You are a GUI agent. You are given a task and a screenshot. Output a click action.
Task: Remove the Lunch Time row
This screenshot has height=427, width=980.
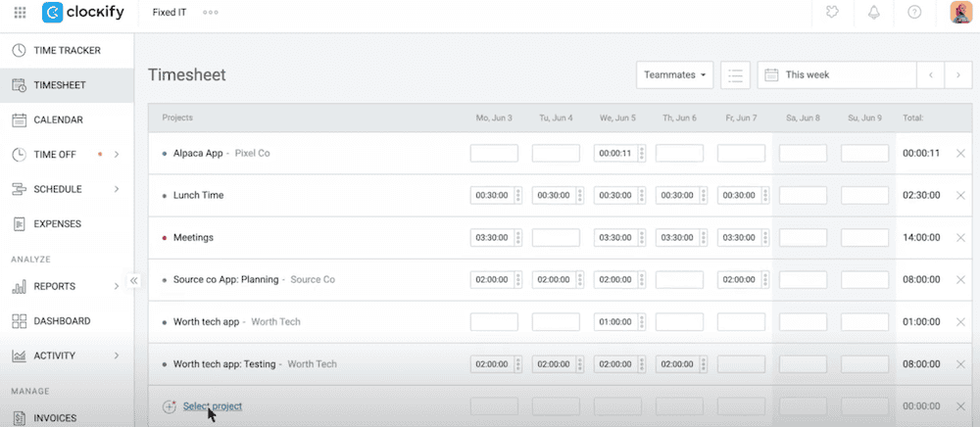tap(960, 196)
